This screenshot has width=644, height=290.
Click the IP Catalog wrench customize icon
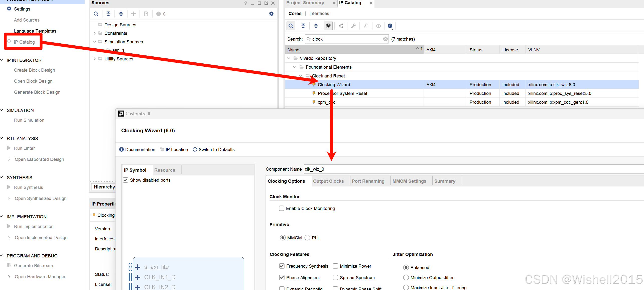coord(353,26)
